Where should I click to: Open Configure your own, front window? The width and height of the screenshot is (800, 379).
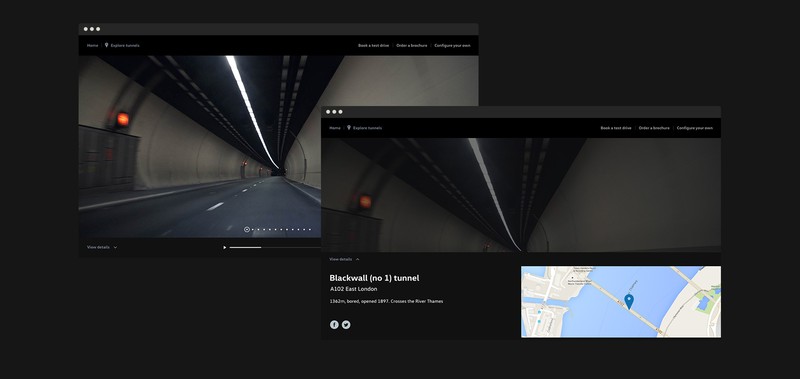[695, 128]
